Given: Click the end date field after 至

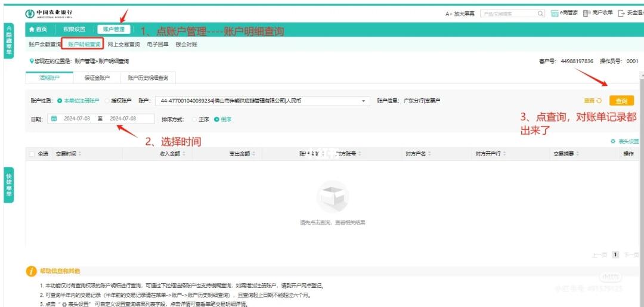Looking at the screenshot, I should tap(123, 119).
